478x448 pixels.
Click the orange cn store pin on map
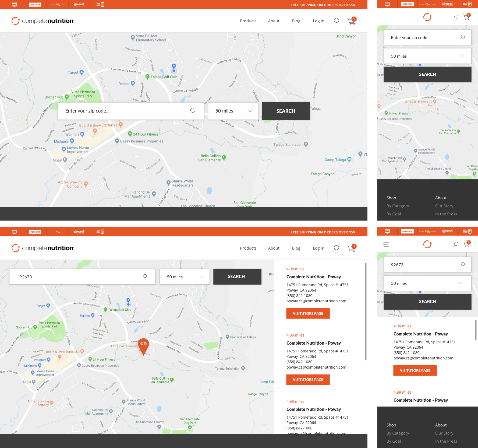pos(143,345)
